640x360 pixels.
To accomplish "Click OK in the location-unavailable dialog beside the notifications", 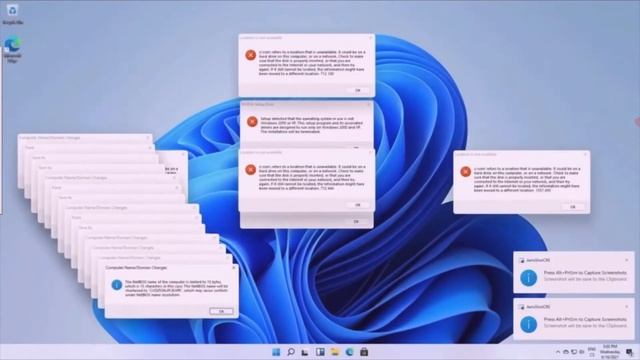I will [x=573, y=207].
